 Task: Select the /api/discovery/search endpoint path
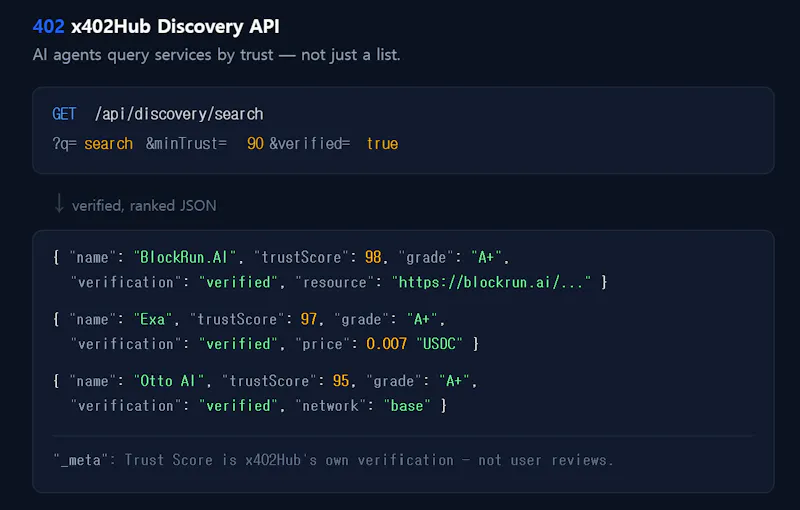(179, 114)
